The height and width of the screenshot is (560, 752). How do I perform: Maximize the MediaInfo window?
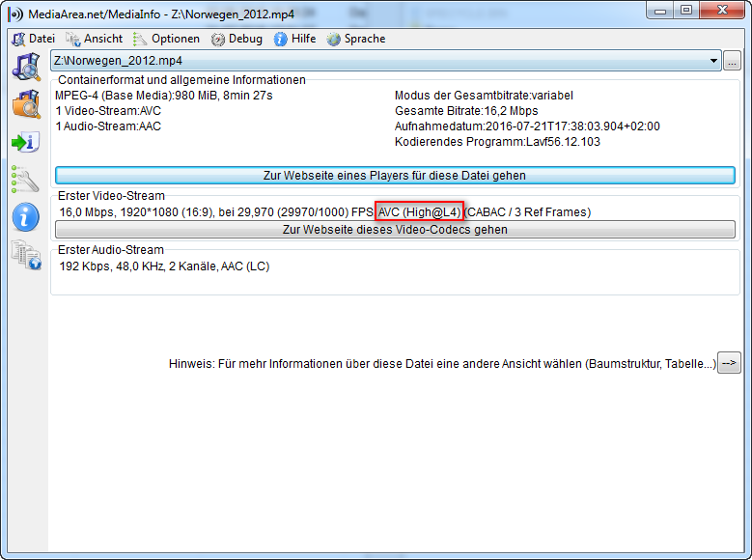coord(686,11)
